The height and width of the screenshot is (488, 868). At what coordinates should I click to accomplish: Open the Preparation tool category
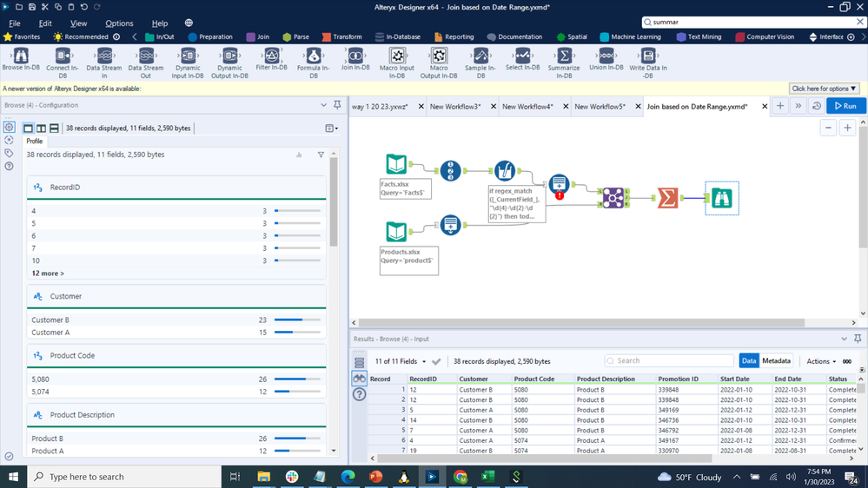coord(209,37)
